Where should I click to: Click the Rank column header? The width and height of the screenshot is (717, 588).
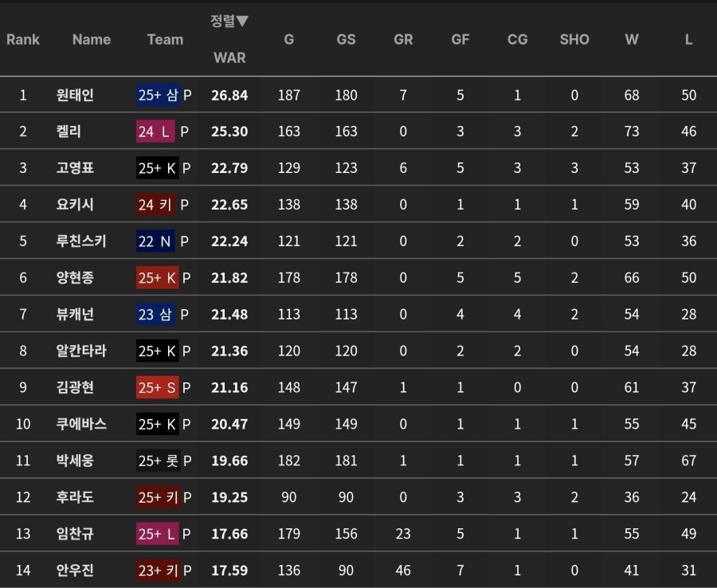(23, 39)
